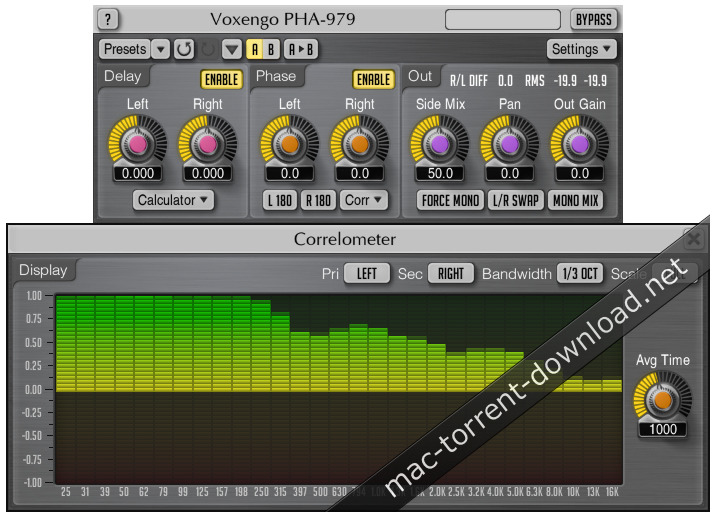Click the Delay Right 0.000 value field
This screenshot has height=512, width=716.
coord(208,174)
